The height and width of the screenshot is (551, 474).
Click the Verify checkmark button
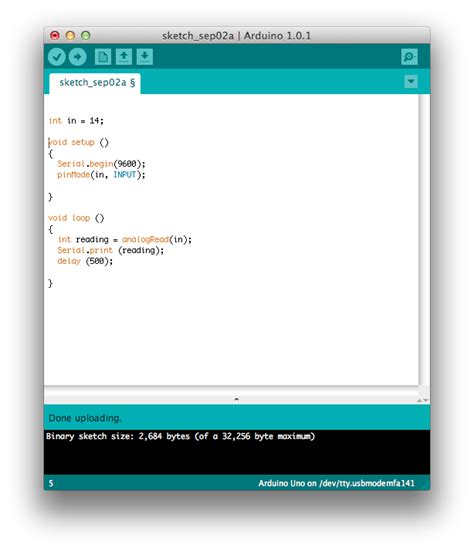coord(57,57)
